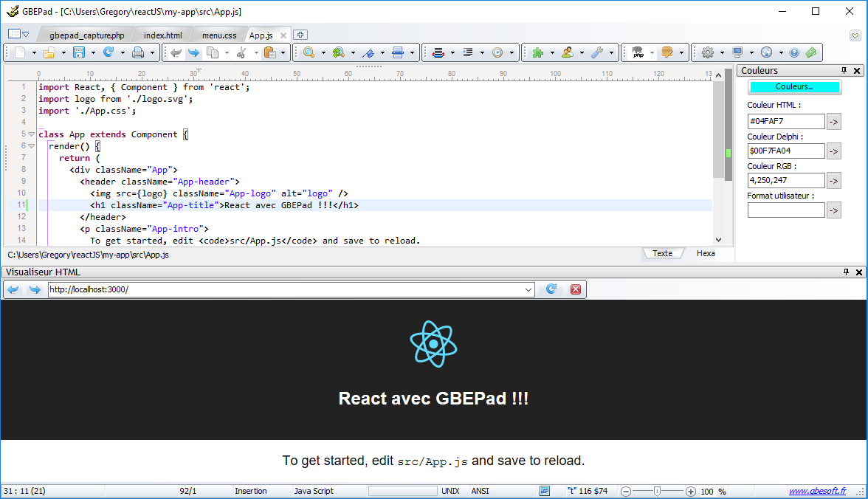868x499 pixels.
Task: Click the blue bookmark flag icon
Action: 368,52
